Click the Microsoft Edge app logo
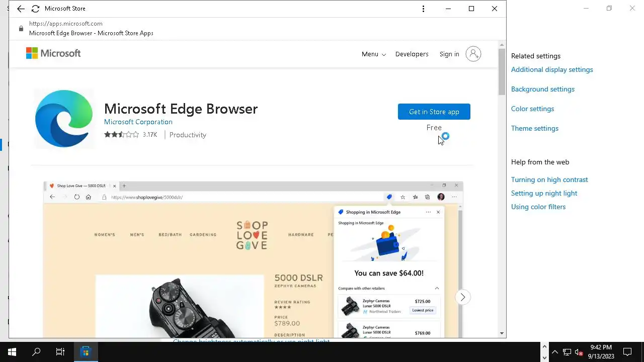 [x=64, y=119]
